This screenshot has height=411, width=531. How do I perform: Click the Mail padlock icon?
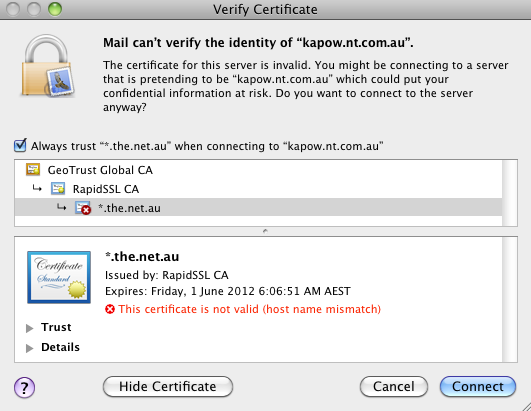pyautogui.click(x=47, y=66)
